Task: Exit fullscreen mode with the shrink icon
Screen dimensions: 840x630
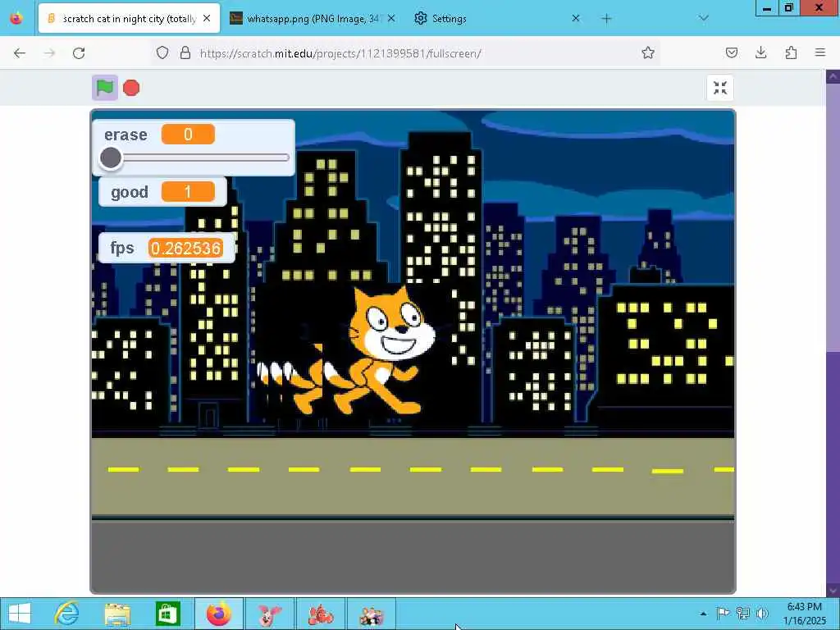Action: pos(720,88)
